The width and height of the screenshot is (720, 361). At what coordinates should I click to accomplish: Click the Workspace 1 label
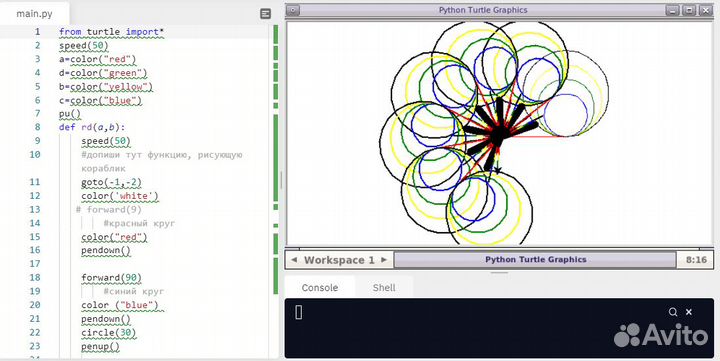point(339,260)
